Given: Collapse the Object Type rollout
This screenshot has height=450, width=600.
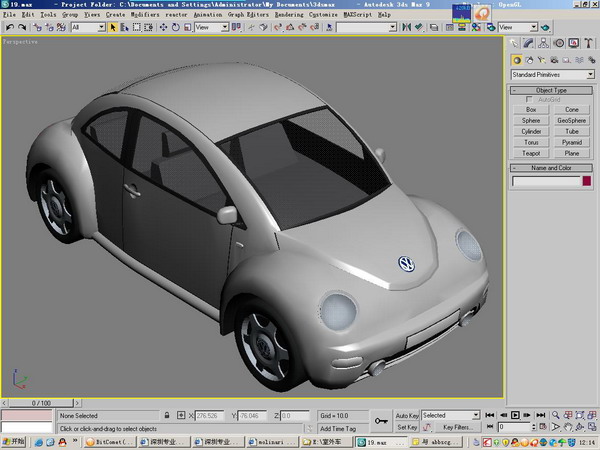Looking at the screenshot, I should 551,90.
